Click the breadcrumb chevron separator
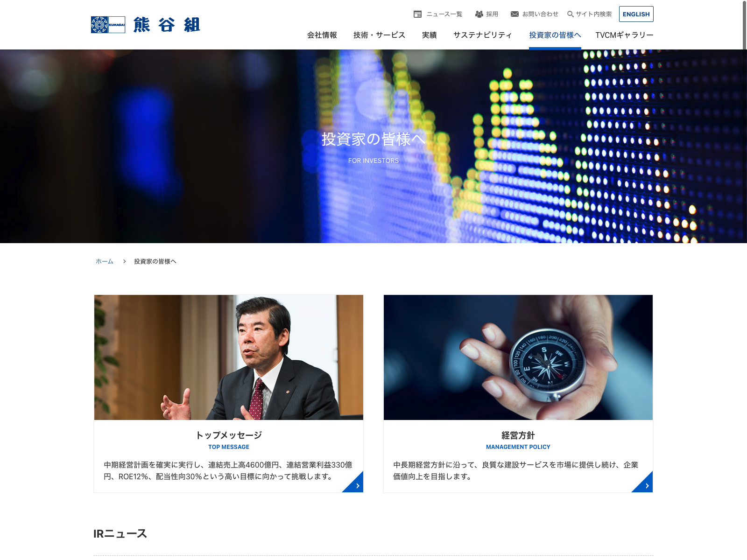This screenshot has width=747, height=560. (x=124, y=261)
